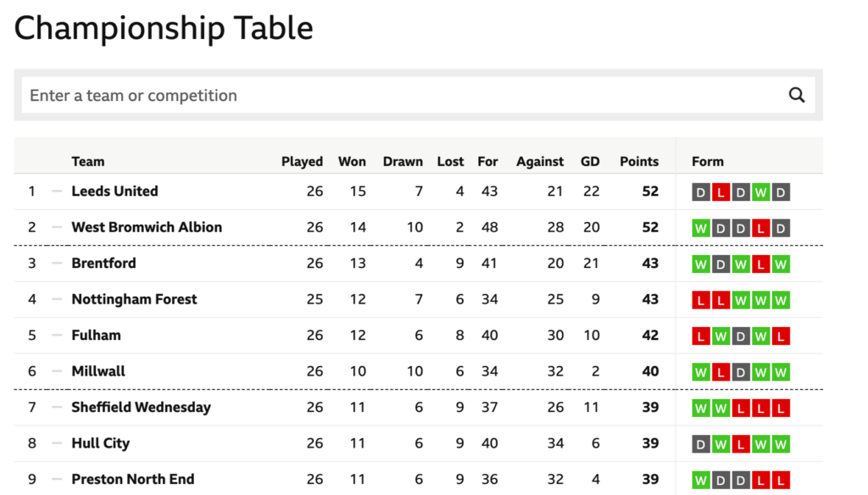Viewport: 868px width, 495px height.
Task: Focus the team or competition search field
Action: pos(404,95)
